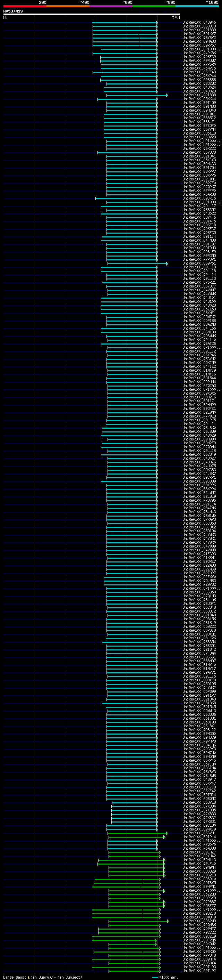This screenshot has height=980, width=222.
Task: Click hit label UniRef100_B9S8B9
Action: tap(199, 481)
